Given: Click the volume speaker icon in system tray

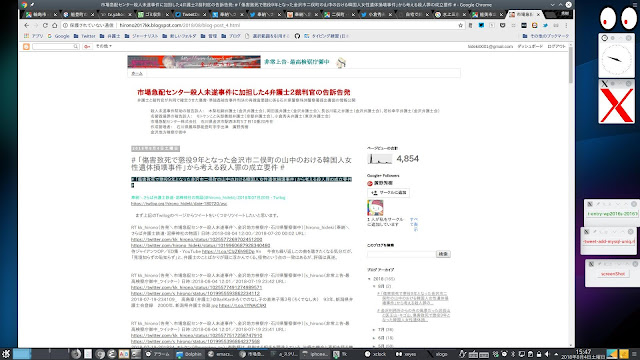Looking at the screenshot, I should click(547, 354).
